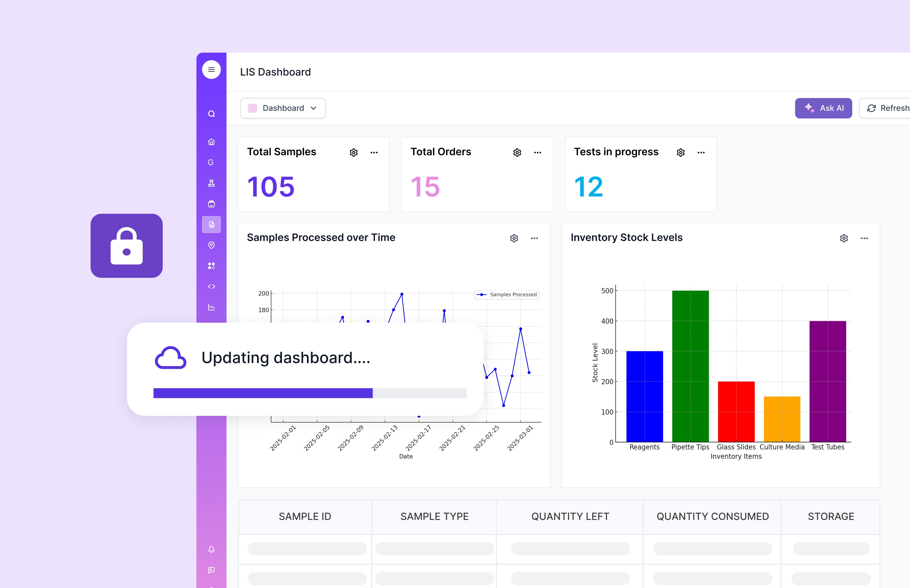
Task: Open the chat message icon in sidebar
Action: (211, 570)
